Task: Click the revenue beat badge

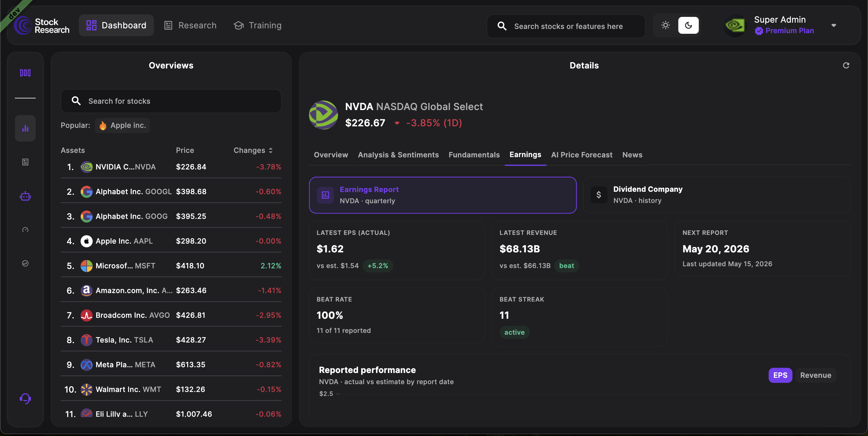Action: [x=567, y=266]
